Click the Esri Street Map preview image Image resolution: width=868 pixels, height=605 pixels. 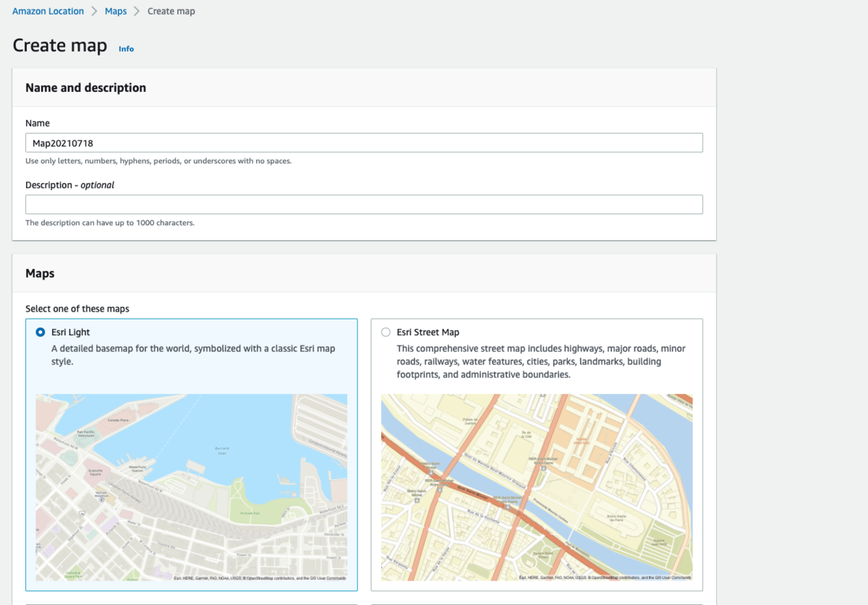tap(537, 487)
